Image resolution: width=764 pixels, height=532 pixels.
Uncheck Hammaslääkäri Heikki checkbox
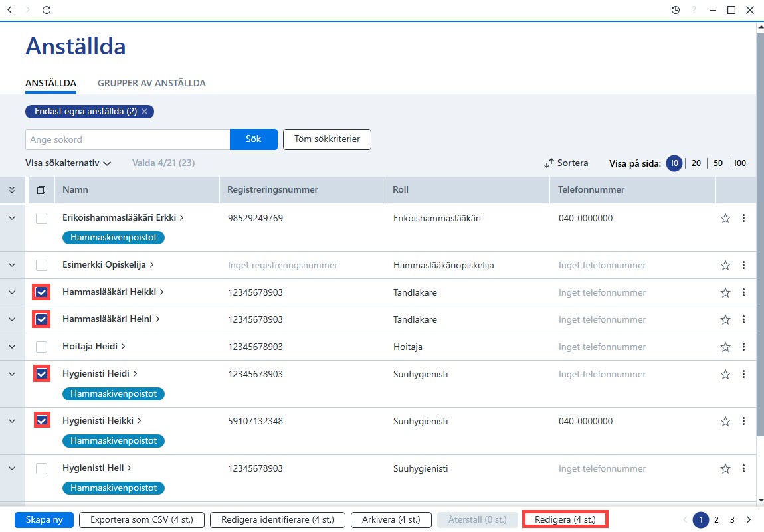click(x=41, y=292)
